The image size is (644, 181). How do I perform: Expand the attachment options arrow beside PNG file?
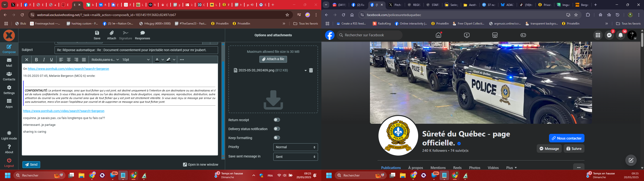pyautogui.click(x=305, y=70)
